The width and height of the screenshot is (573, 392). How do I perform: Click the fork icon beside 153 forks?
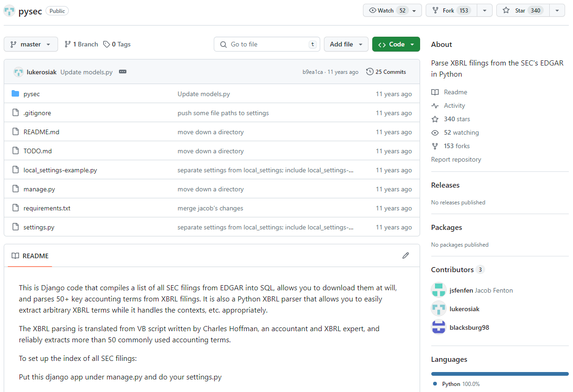point(435,146)
